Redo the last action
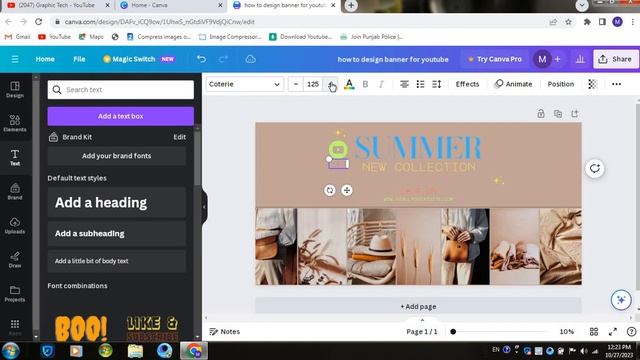The height and width of the screenshot is (360, 640). [223, 59]
